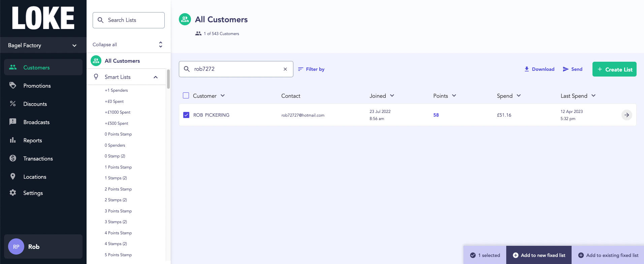Sort by Last Spend column chevron
Screen dimensions: 644x264
click(593, 95)
